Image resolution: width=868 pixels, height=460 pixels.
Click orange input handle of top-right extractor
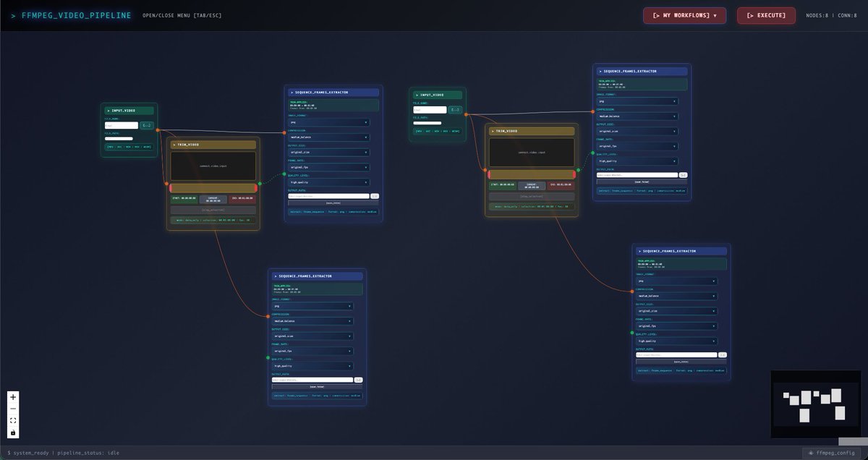593,112
